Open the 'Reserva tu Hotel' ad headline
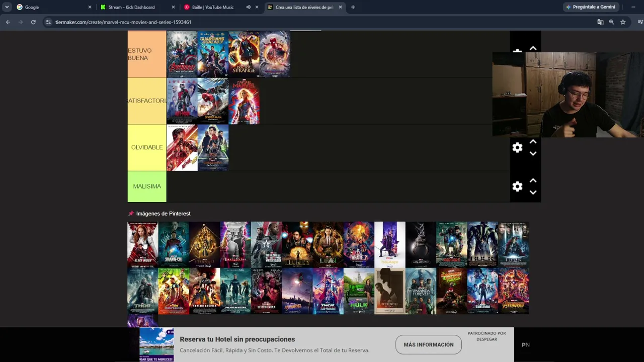This screenshot has width=644, height=362. (237, 339)
